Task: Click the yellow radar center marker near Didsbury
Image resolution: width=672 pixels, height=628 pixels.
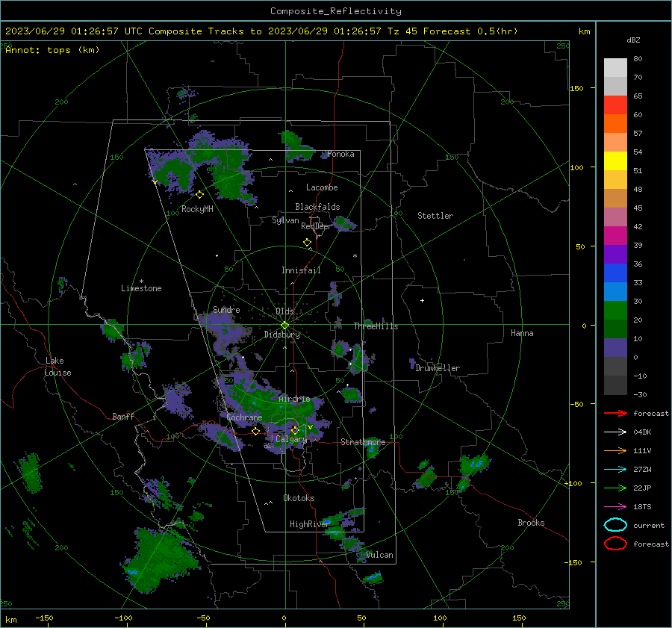Action: [x=284, y=326]
